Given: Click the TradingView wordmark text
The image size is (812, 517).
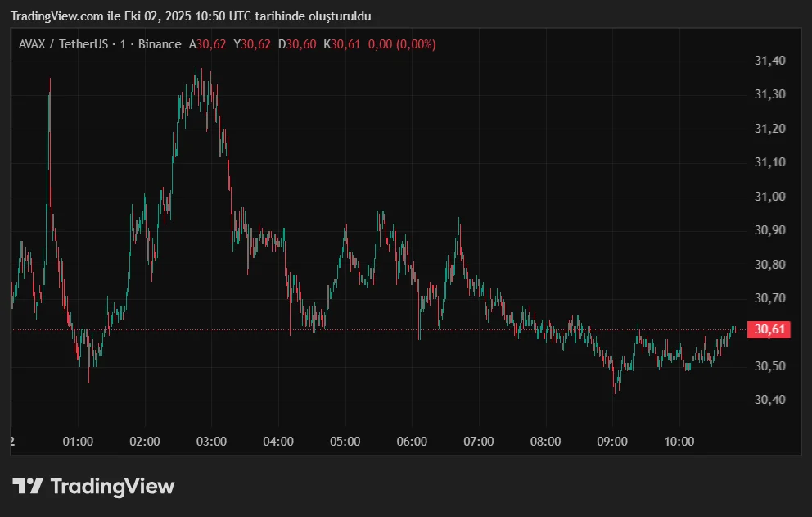Looking at the screenshot, I should [111, 486].
